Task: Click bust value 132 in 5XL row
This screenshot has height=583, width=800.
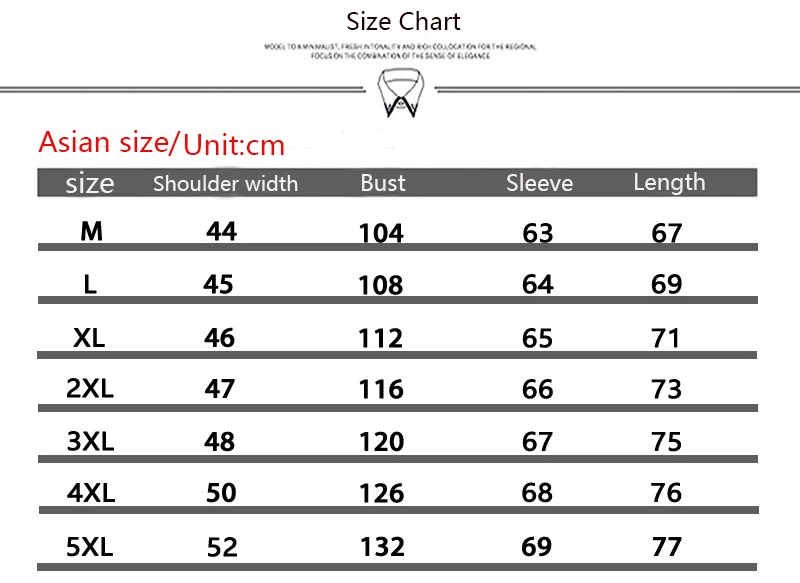Action: pyautogui.click(x=381, y=546)
